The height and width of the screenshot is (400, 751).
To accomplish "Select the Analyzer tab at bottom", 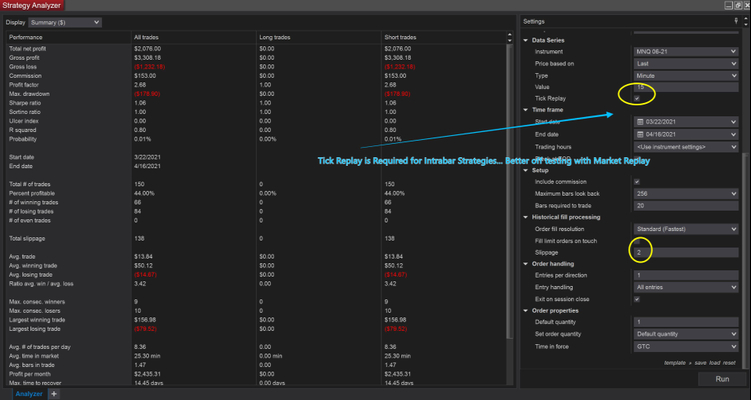I will pyautogui.click(x=28, y=394).
